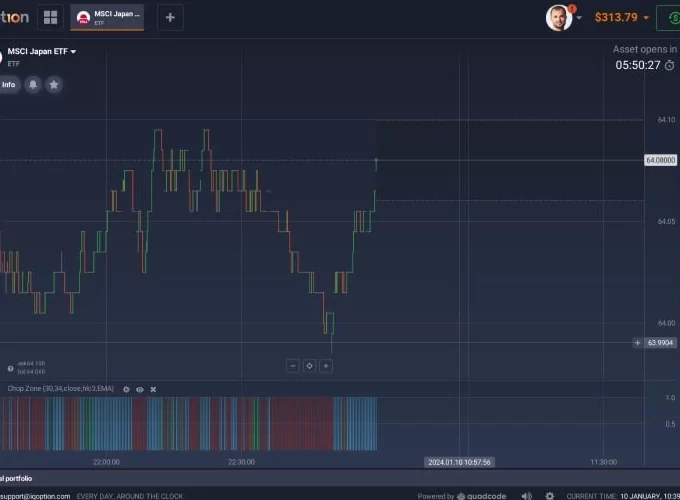The image size is (680, 500).
Task: Click the 2024.01.10 10:57:56 time marker
Action: click(459, 462)
